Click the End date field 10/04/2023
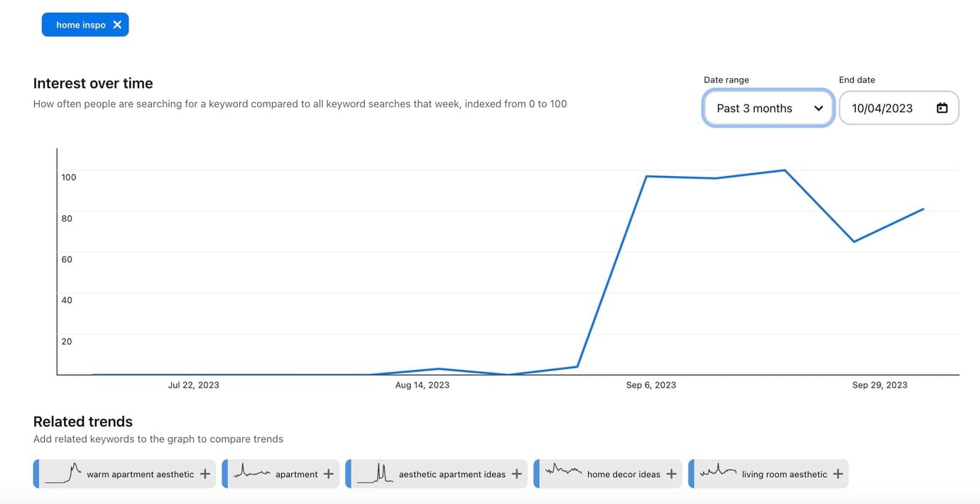 click(x=899, y=108)
